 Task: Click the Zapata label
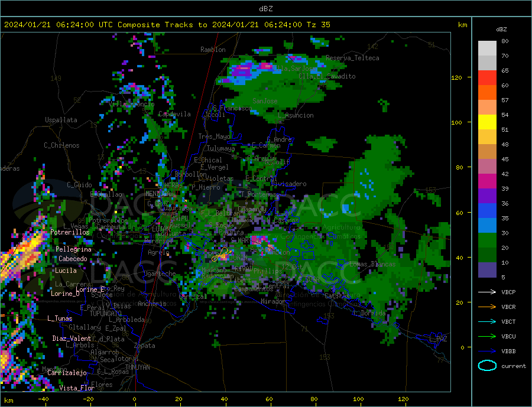click(x=145, y=346)
